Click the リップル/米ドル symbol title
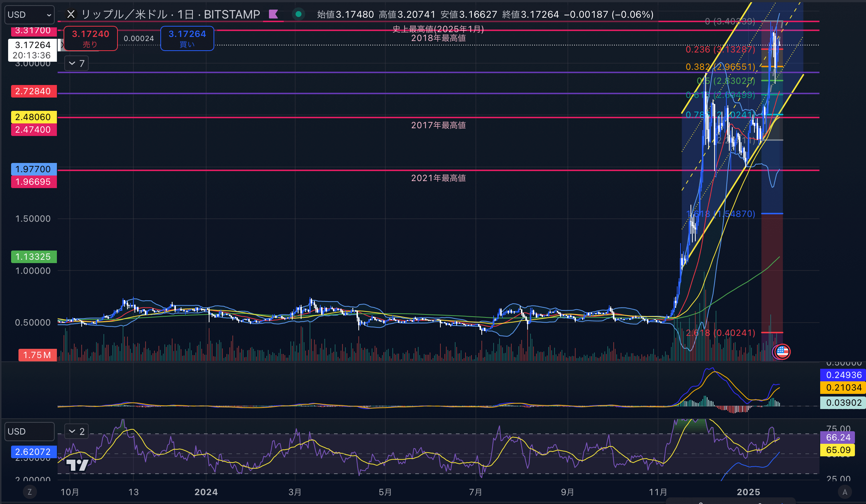 (x=170, y=14)
